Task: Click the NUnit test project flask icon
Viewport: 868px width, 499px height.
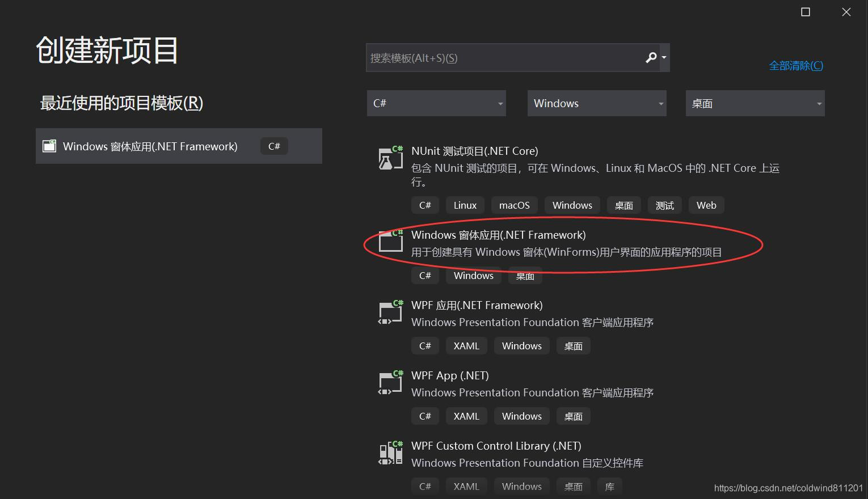Action: point(390,158)
